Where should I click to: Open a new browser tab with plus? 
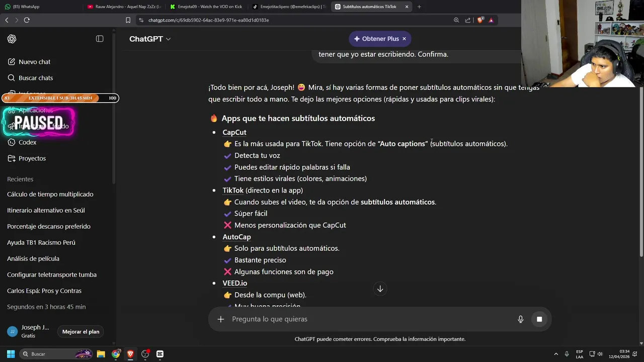(x=419, y=7)
